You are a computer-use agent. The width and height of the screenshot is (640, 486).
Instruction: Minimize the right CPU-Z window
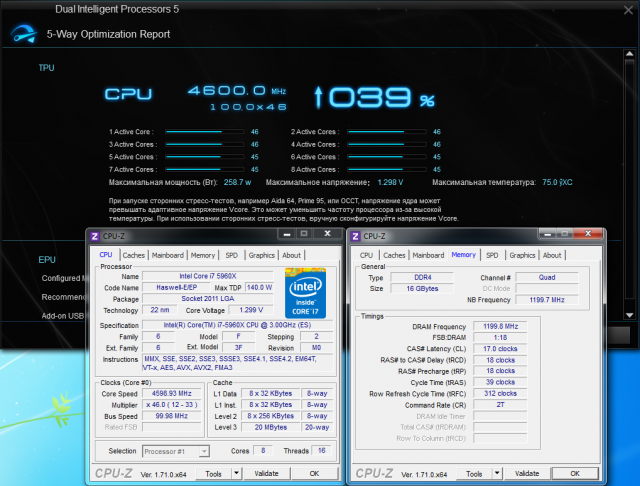pos(547,234)
